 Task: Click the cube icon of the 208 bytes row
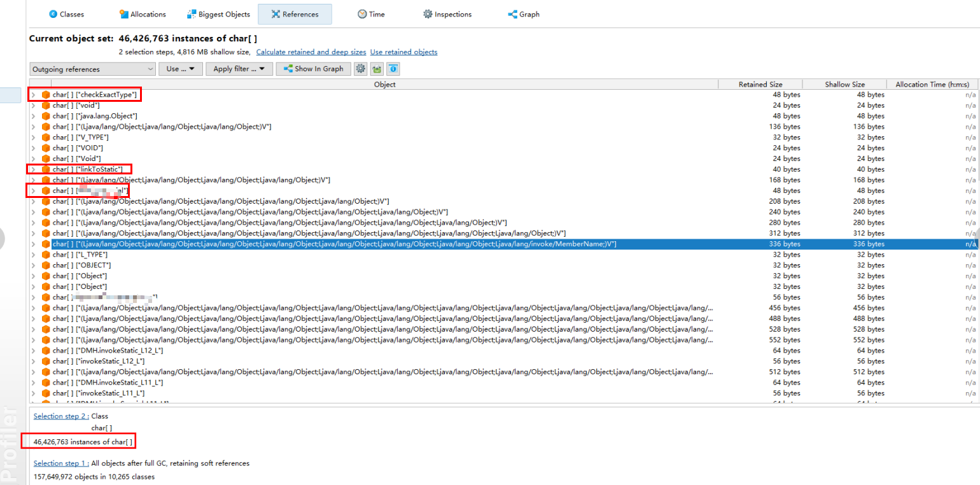pyautogui.click(x=46, y=201)
